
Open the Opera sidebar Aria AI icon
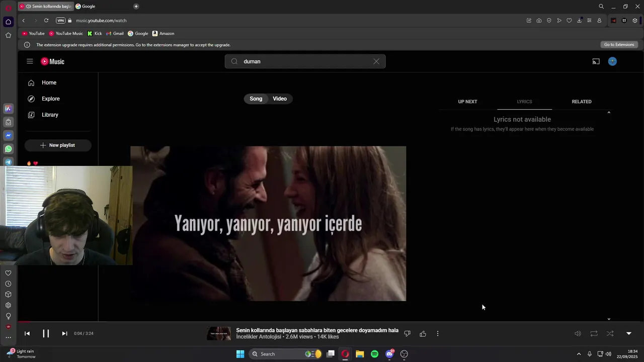(8, 109)
